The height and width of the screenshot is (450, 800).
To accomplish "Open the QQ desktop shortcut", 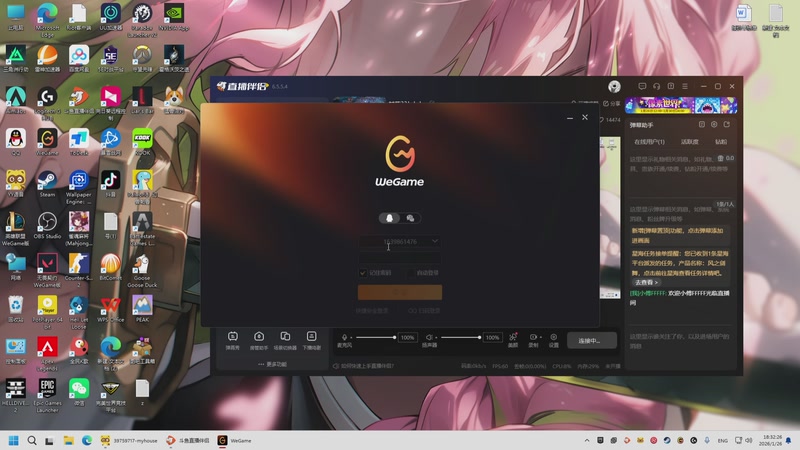I will [x=15, y=142].
